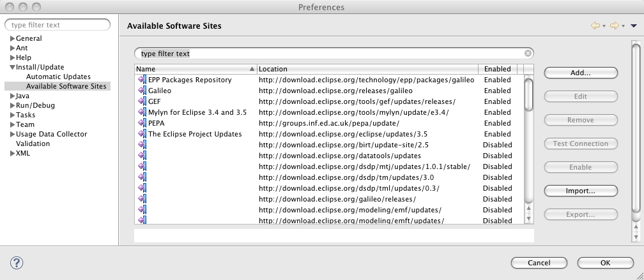Click the site icon for modeling/emf/updates
Screen dimensions: 644x280
pyautogui.click(x=142, y=210)
